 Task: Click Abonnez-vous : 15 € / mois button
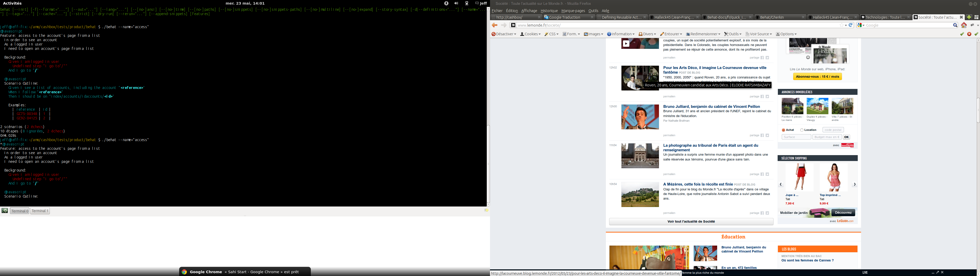(817, 77)
